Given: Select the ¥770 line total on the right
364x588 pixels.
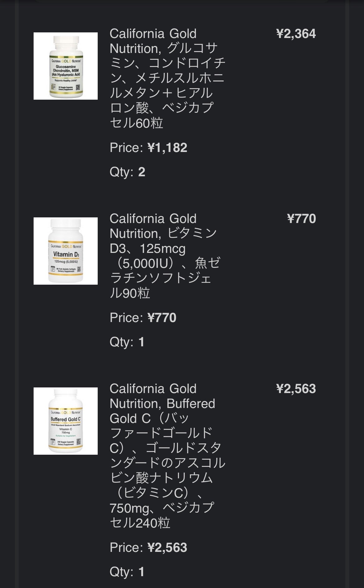Looking at the screenshot, I should 301,219.
